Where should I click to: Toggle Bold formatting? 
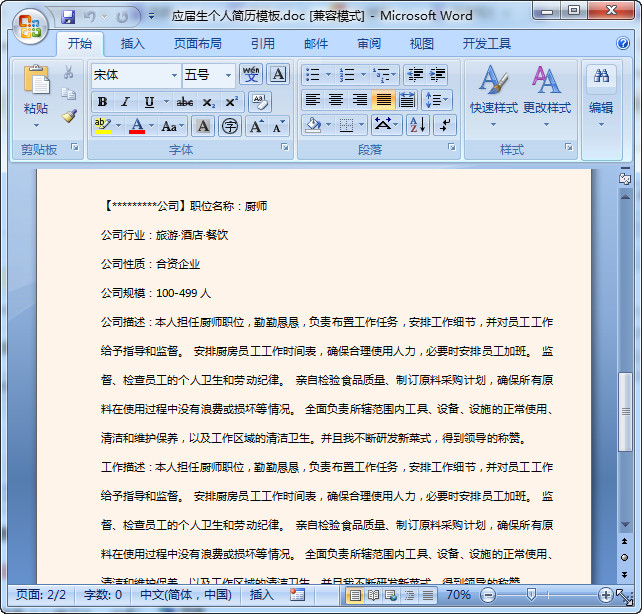pyautogui.click(x=102, y=102)
